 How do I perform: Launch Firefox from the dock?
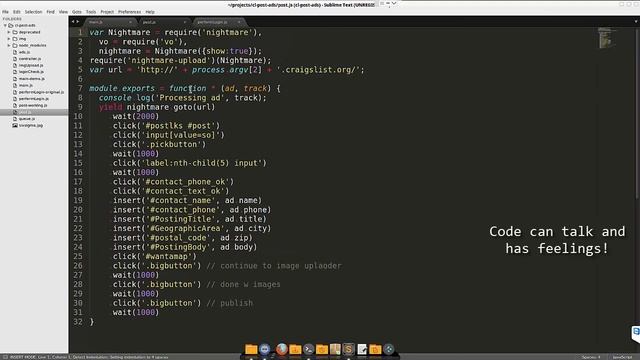[x=281, y=349]
